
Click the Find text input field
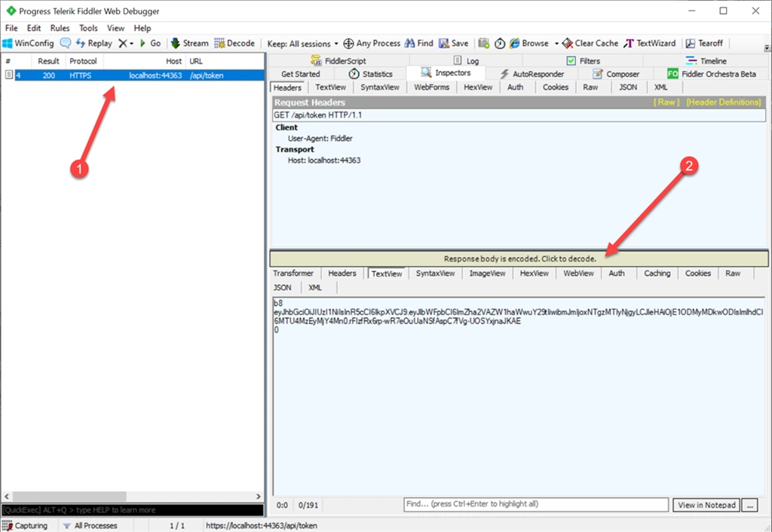click(536, 504)
